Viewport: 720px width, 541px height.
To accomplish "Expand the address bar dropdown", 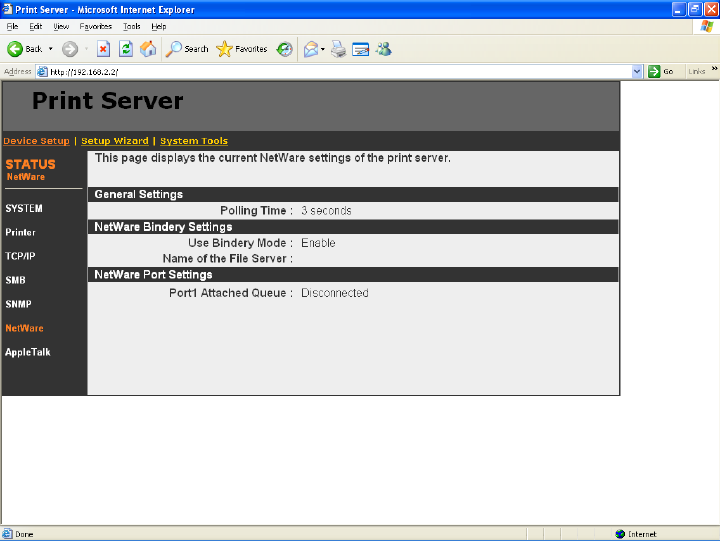I will click(x=637, y=71).
